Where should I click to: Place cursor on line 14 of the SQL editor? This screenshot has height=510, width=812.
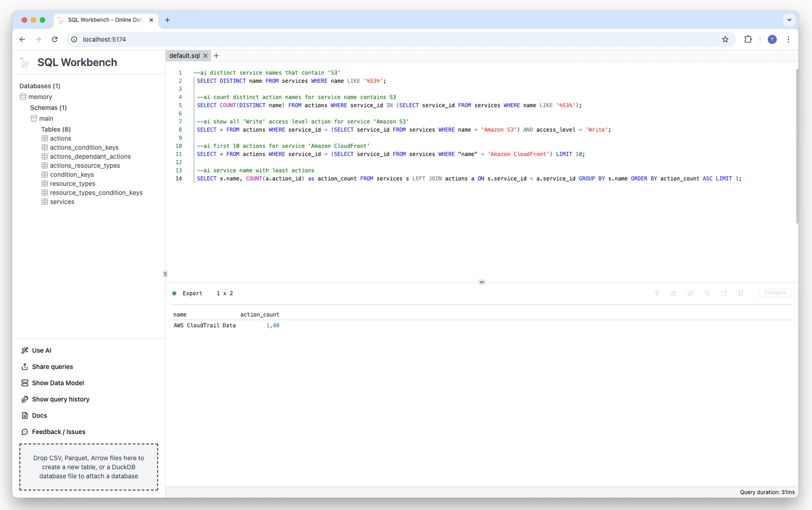tap(469, 179)
